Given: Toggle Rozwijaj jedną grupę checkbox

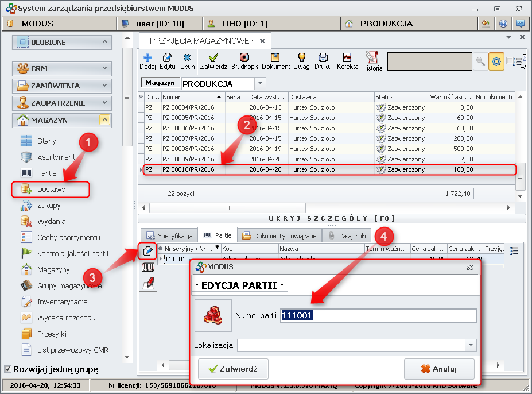Looking at the screenshot, I should click(x=7, y=369).
